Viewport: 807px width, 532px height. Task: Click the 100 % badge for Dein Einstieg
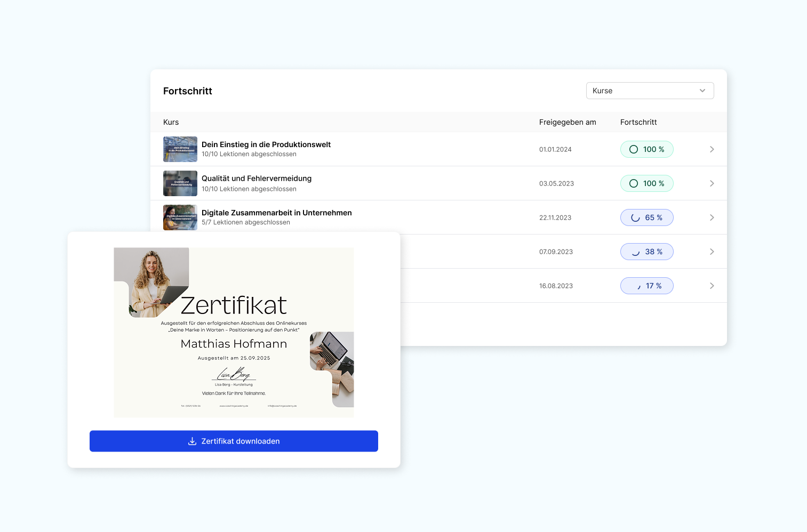[646, 149]
